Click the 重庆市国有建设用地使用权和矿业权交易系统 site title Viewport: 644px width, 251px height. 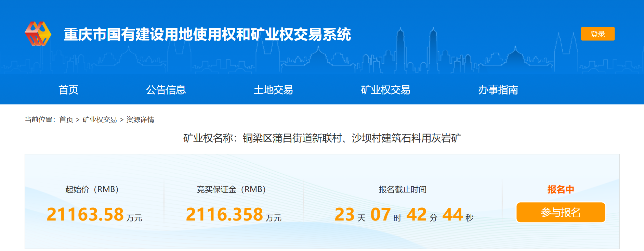pyautogui.click(x=207, y=35)
